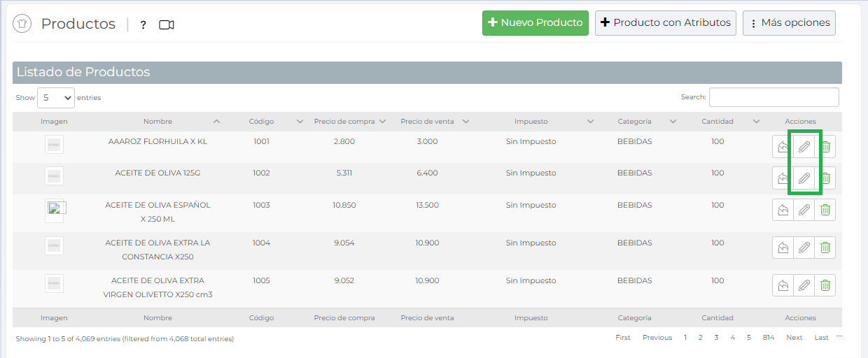This screenshot has height=358, width=868.
Task: Go to pagination page 2
Action: (x=700, y=338)
